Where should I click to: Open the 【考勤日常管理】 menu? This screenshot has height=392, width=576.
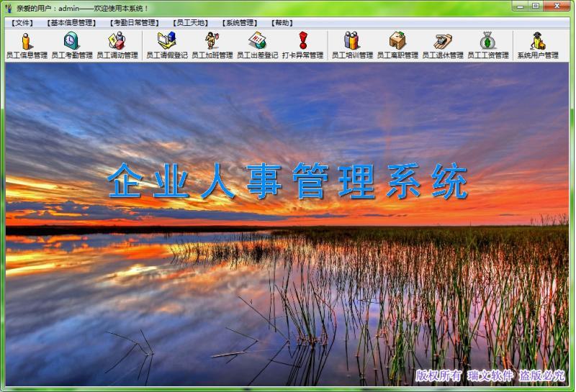tap(135, 23)
